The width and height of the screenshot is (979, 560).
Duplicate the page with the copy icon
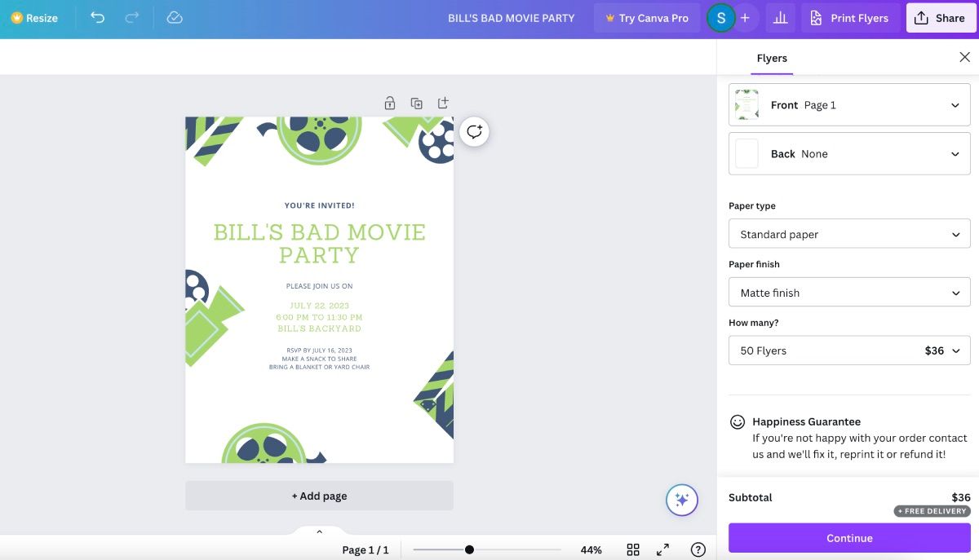pyautogui.click(x=417, y=104)
